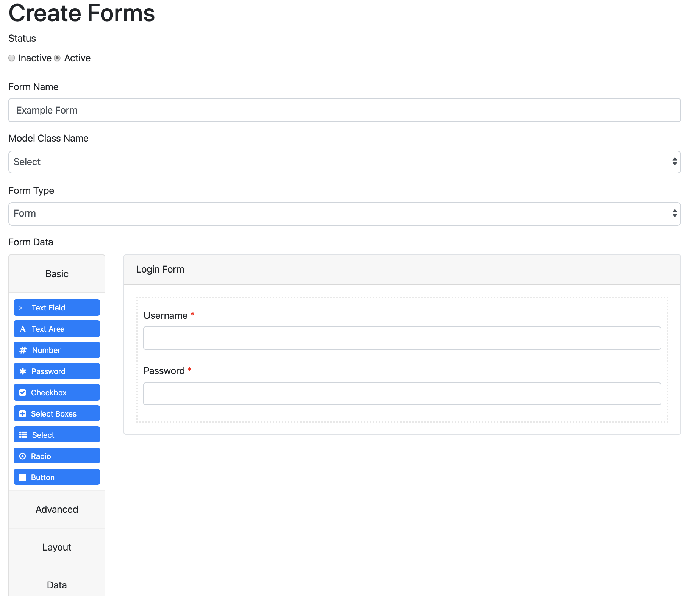Screen dimensions: 700x596
Task: Click the Number hash icon
Action: point(23,350)
